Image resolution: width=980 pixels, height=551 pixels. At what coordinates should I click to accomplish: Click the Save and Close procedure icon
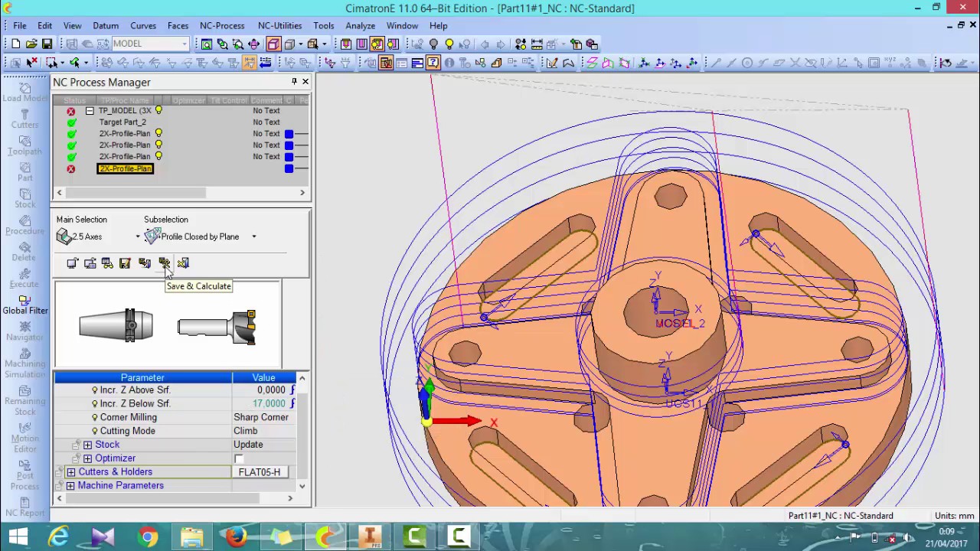click(x=145, y=263)
